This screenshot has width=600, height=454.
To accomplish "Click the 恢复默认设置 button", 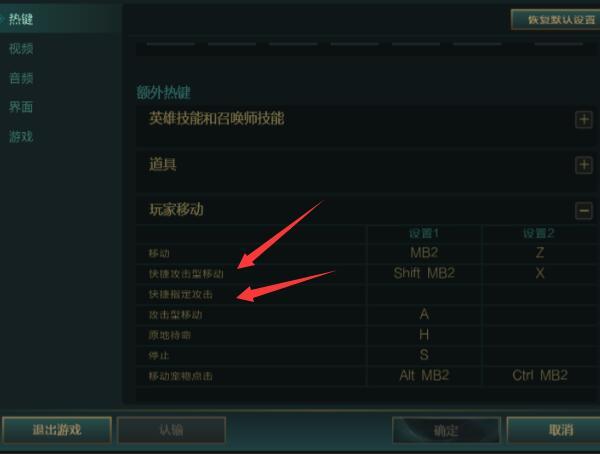I will (x=556, y=20).
